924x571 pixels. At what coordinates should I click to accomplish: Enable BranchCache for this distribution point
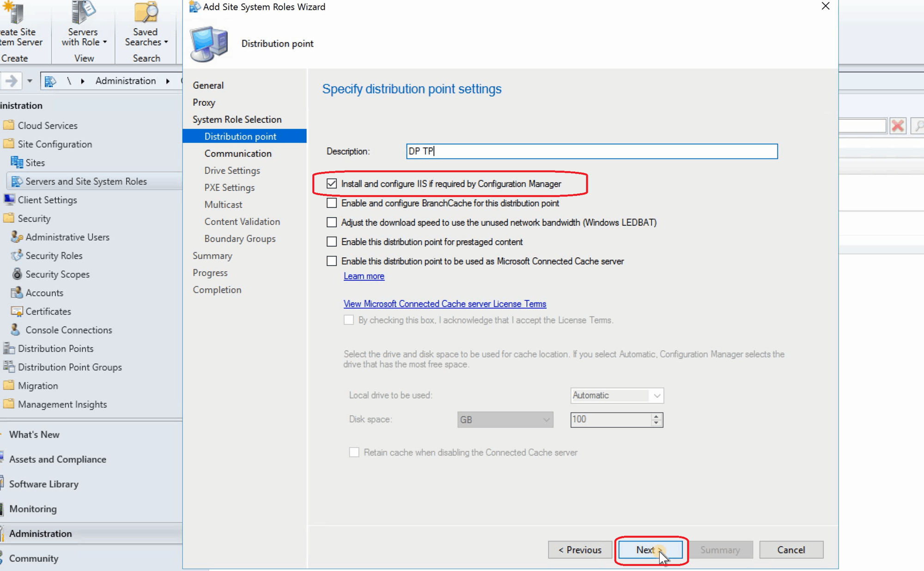click(332, 203)
